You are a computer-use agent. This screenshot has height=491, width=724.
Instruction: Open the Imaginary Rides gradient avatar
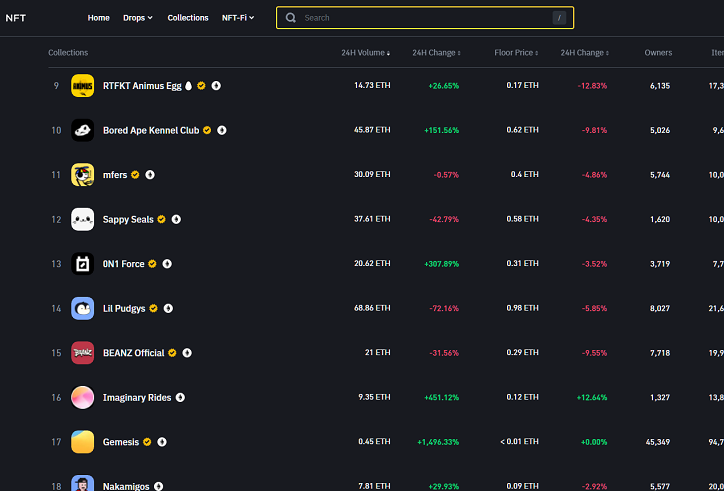83,398
